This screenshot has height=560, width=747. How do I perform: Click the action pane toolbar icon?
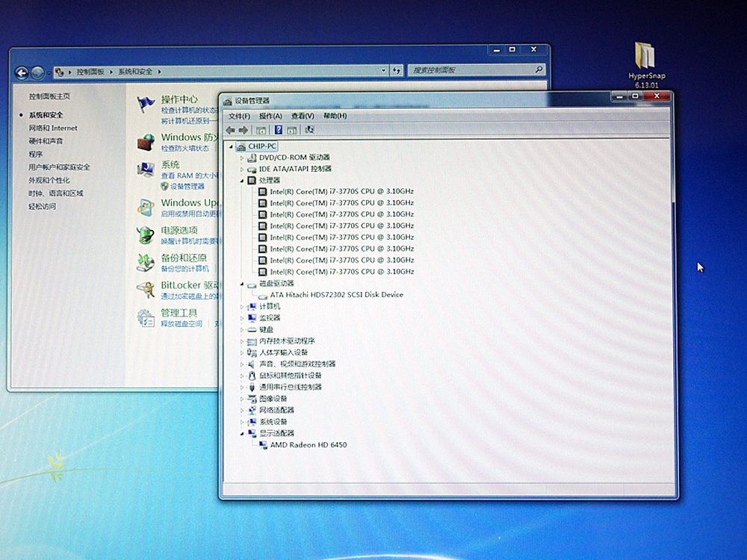coord(292,130)
